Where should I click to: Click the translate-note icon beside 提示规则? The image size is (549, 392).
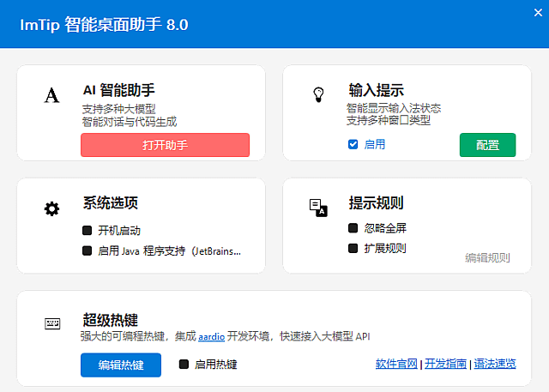pos(318,208)
